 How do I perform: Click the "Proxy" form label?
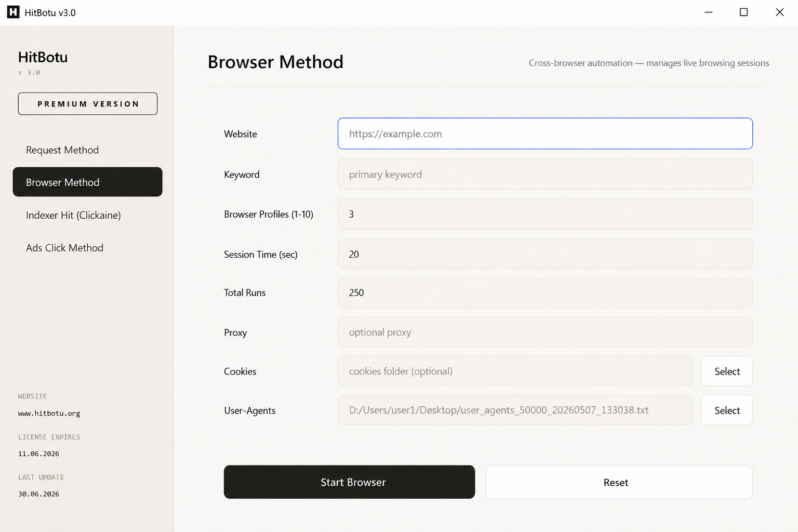pos(235,332)
